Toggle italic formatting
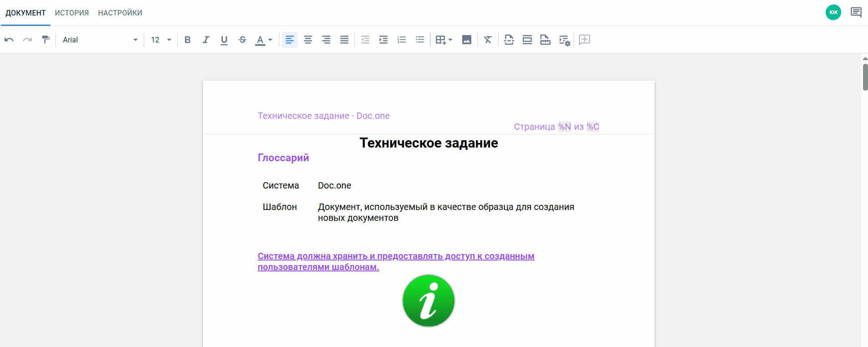The image size is (868, 347). pyautogui.click(x=206, y=40)
